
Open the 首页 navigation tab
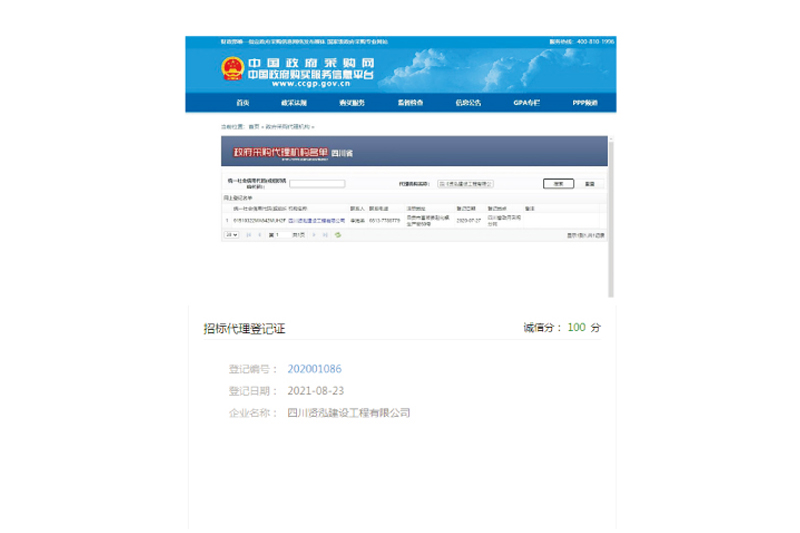[243, 103]
